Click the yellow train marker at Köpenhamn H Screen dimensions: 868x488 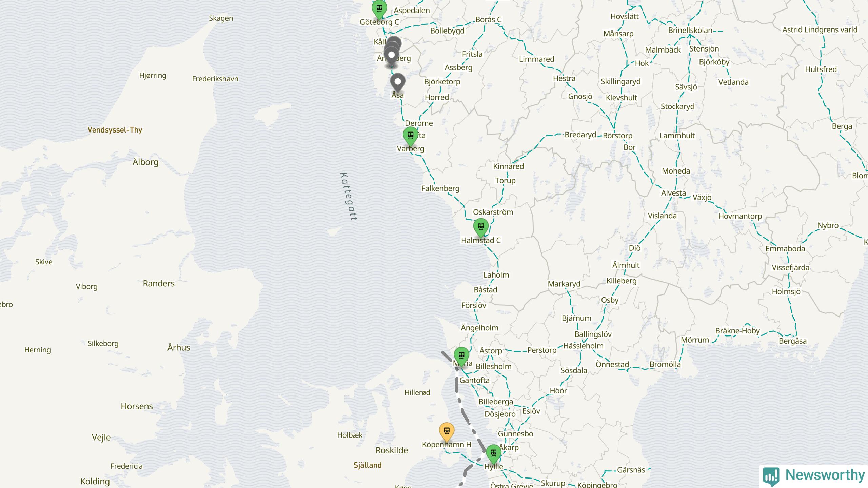pos(447,432)
